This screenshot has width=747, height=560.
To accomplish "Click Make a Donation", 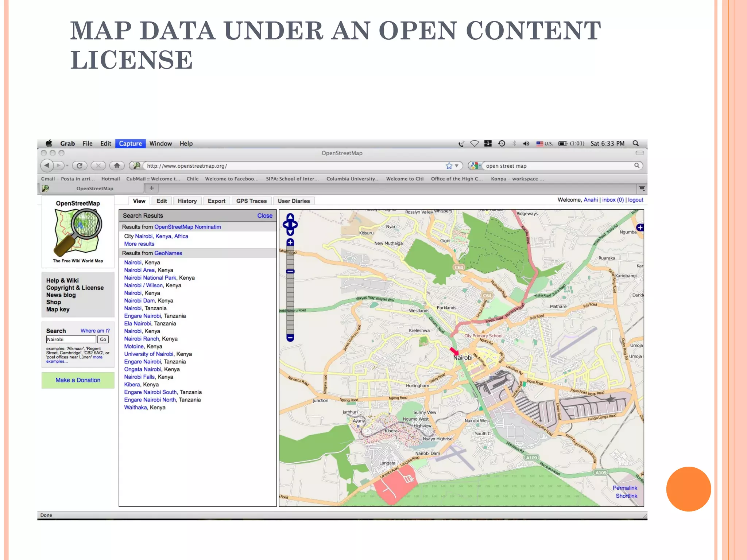I will click(x=78, y=380).
